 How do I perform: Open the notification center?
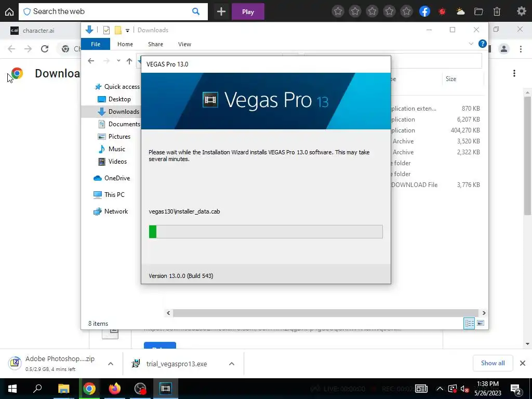(x=515, y=389)
